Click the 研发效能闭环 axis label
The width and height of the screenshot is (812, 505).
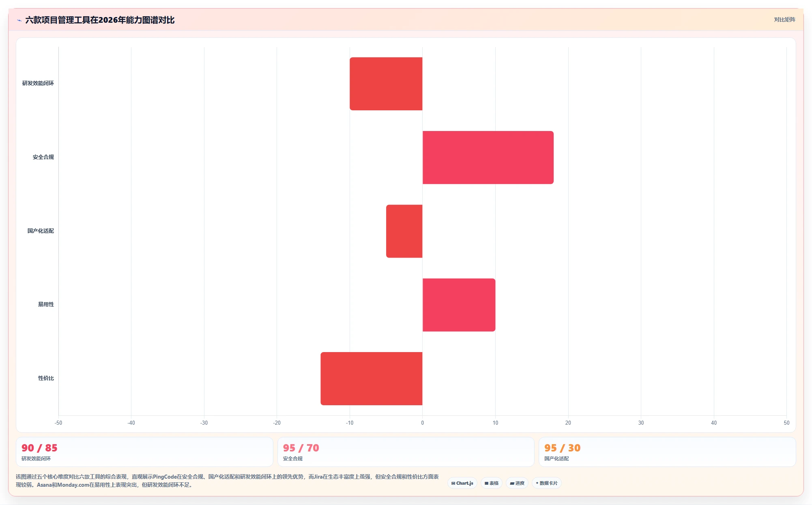(38, 83)
